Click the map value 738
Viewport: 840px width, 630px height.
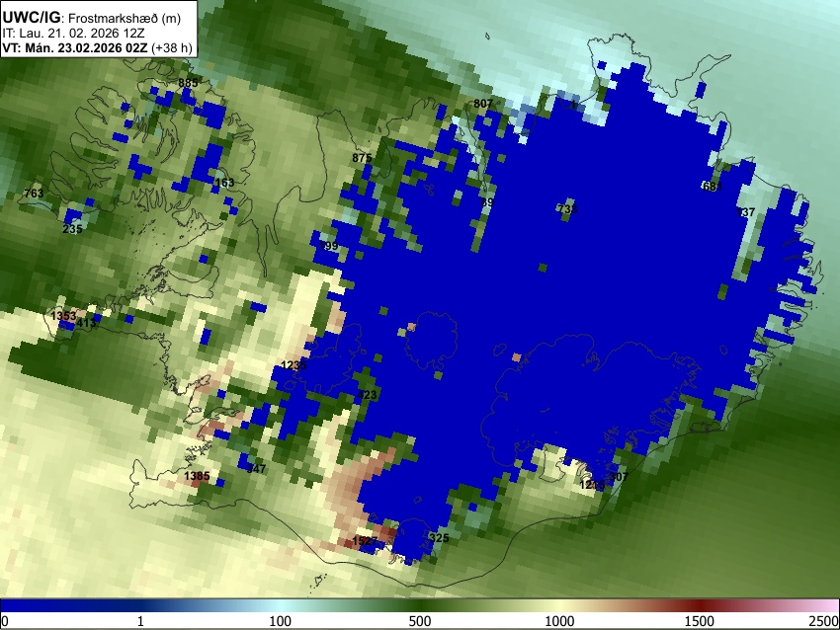pos(567,208)
